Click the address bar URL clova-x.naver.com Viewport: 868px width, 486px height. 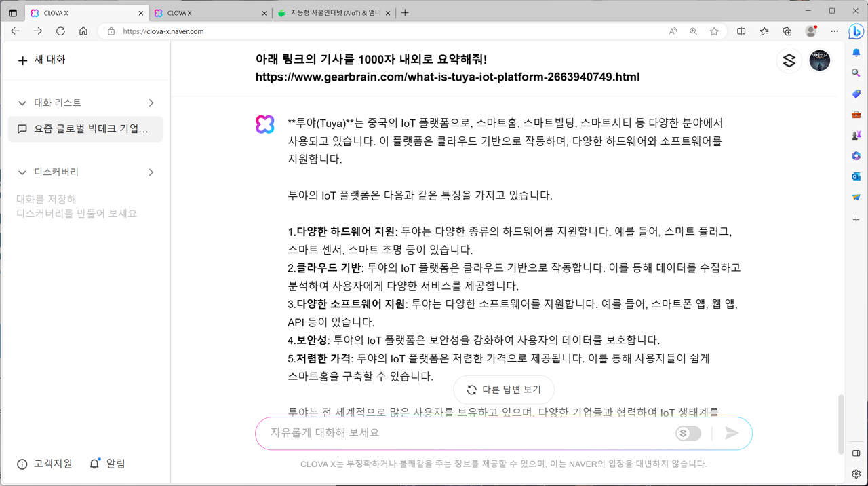163,31
